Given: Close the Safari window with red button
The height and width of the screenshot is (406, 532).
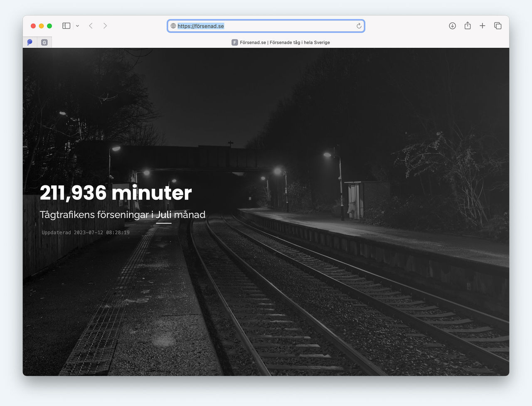Looking at the screenshot, I should (33, 26).
